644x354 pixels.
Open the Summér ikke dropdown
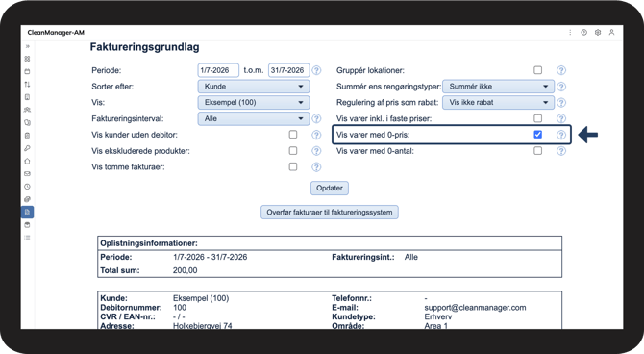click(x=498, y=87)
